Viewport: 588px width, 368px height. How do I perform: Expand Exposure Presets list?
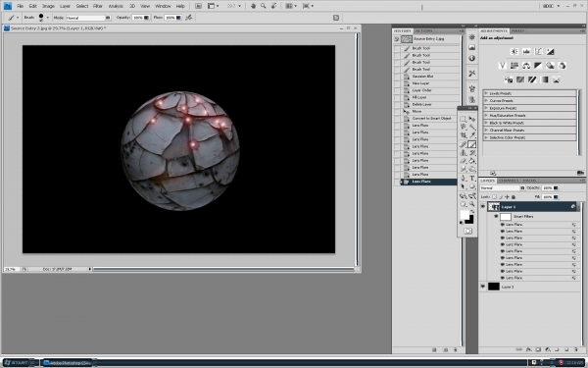(x=486, y=108)
